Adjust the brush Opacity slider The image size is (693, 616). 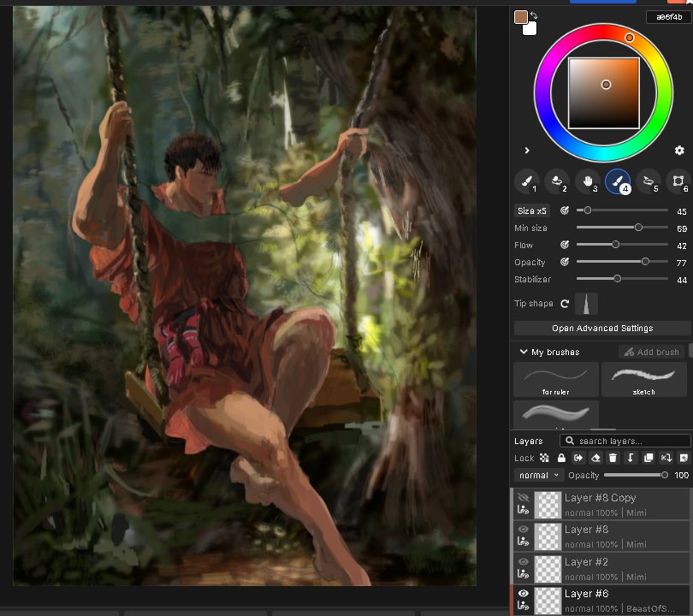coord(622,262)
